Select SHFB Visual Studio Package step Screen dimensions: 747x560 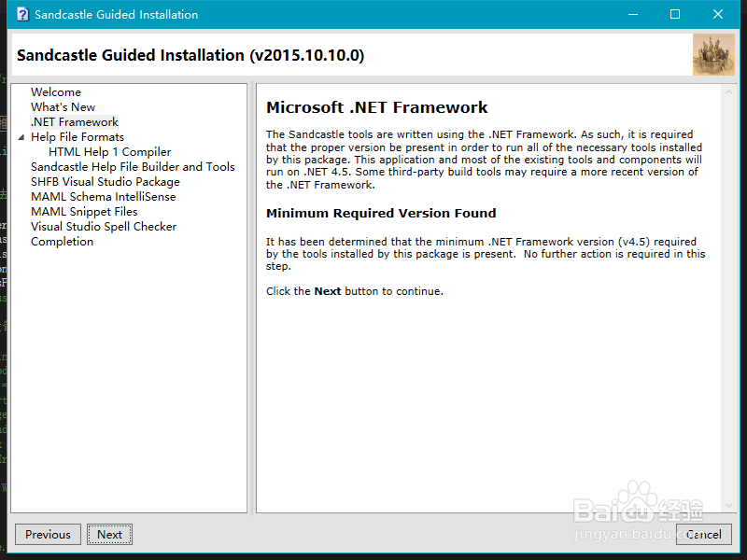tap(106, 182)
